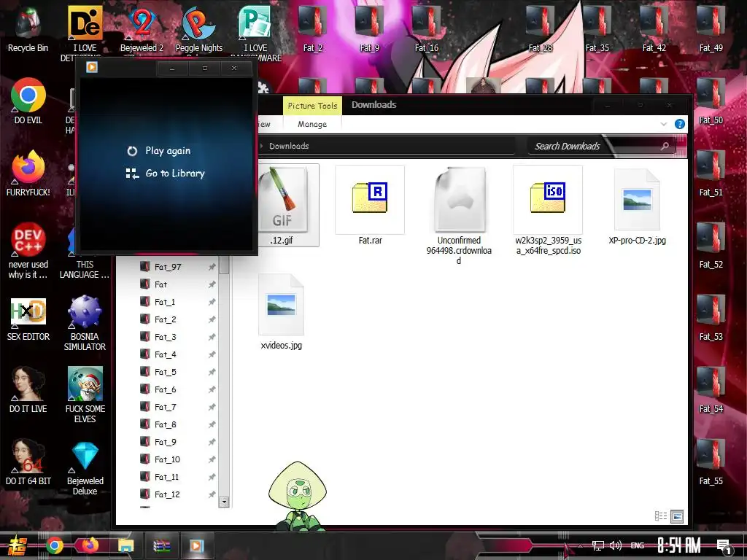Screen dimensions: 747x560
Task: Select the w2k3sp2 ISO file
Action: click(548, 211)
